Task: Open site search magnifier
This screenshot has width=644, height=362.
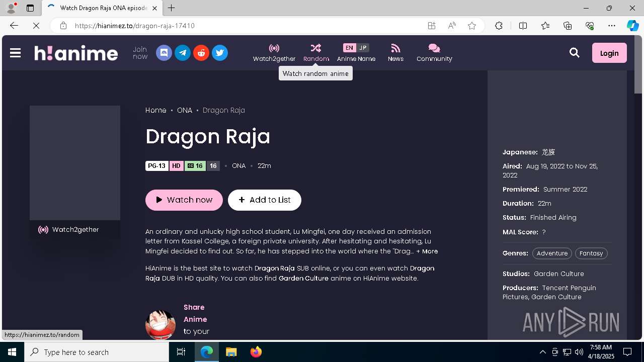Action: tap(575, 53)
